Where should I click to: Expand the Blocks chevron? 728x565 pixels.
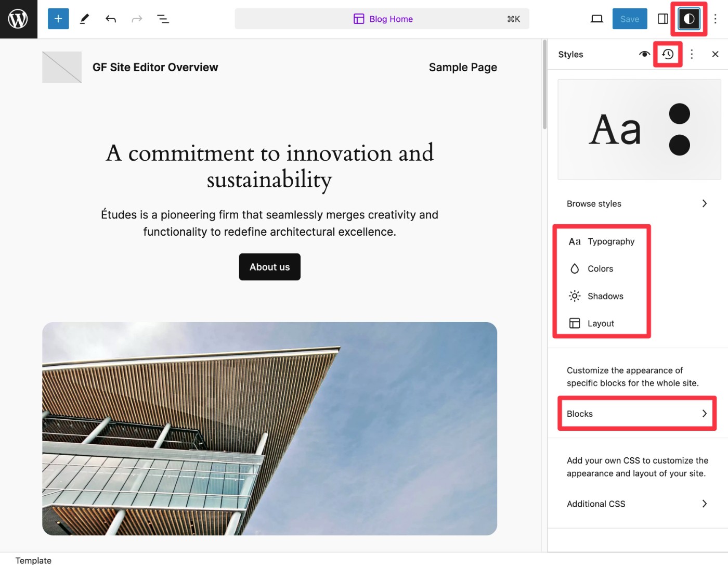(705, 414)
